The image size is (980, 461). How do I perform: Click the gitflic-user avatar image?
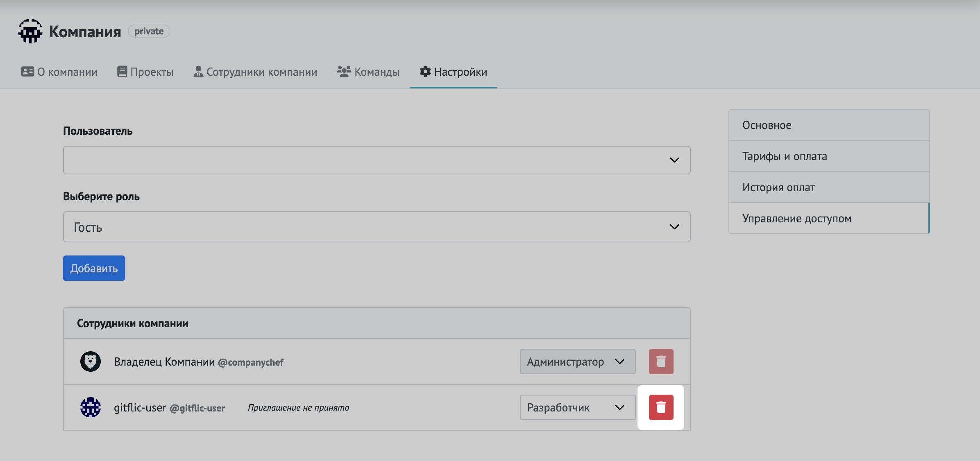click(x=91, y=407)
